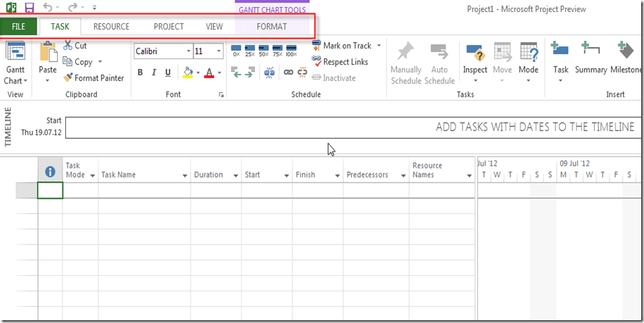Open the font name dropdown (Calibri)
The width and height of the screenshot is (644, 323).
(x=188, y=51)
